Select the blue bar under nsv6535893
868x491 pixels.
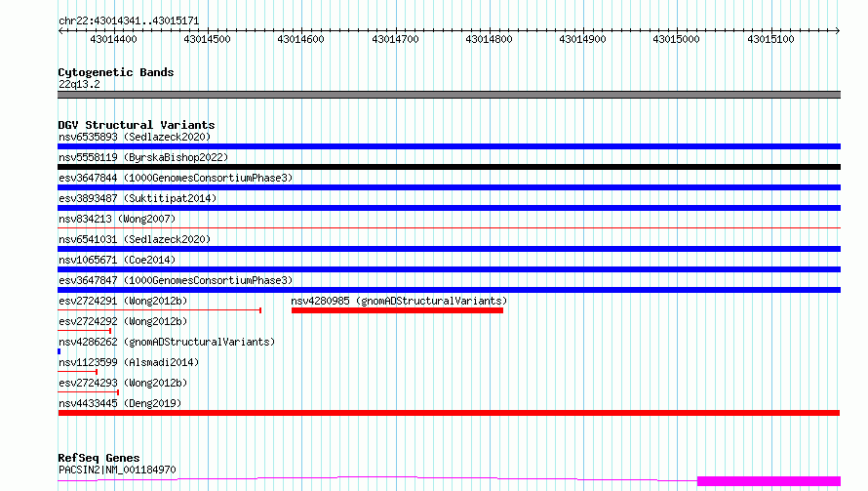point(449,146)
